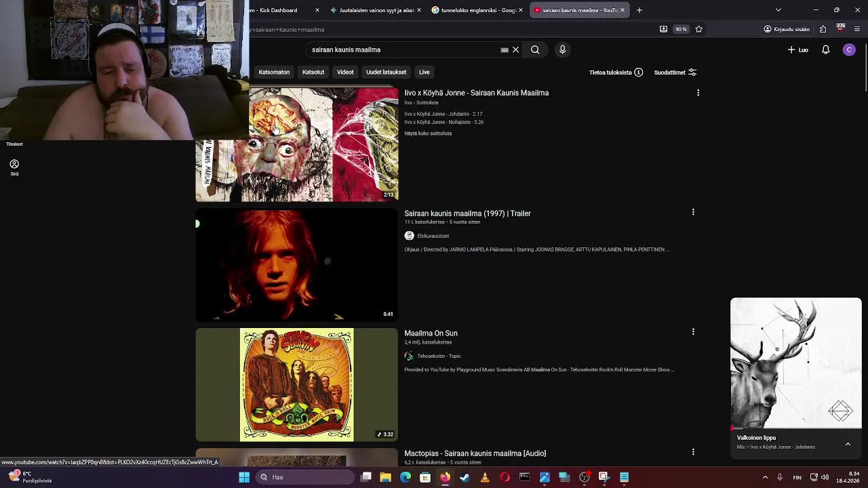868x488 pixels.
Task: Open Mactopias - Sairaan kaunis maailma [Audio] title
Action: point(475,453)
